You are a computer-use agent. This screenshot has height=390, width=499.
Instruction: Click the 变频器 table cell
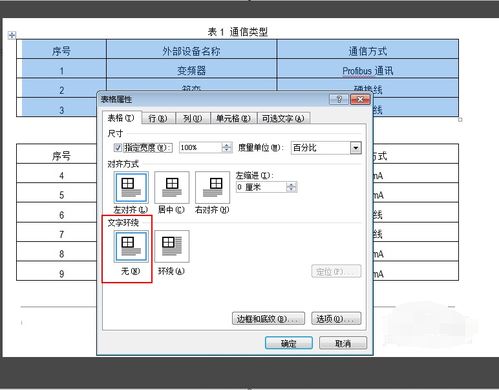pyautogui.click(x=191, y=70)
